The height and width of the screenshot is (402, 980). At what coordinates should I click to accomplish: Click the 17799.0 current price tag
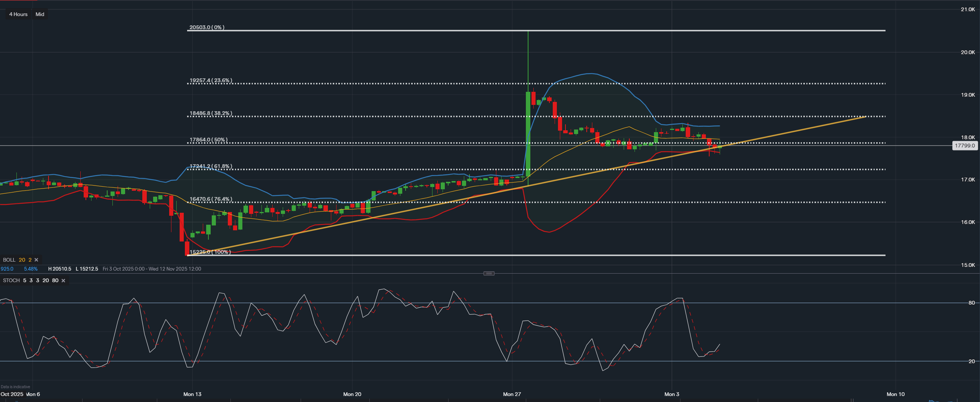pyautogui.click(x=964, y=146)
